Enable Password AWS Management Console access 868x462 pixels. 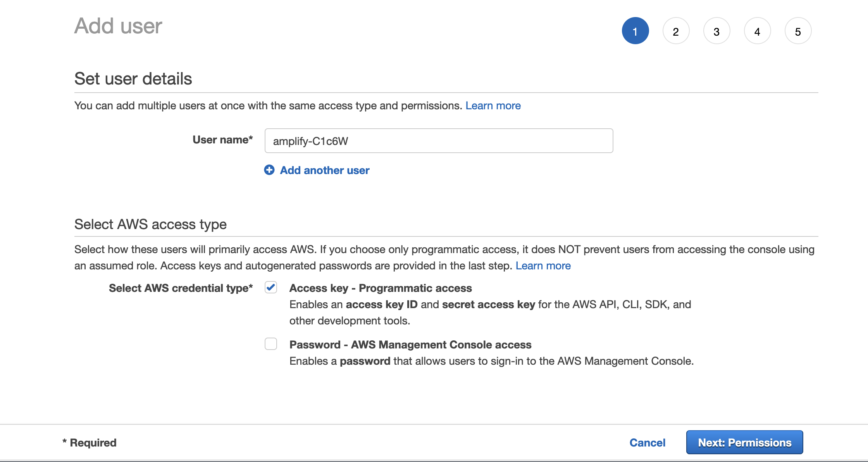271,344
